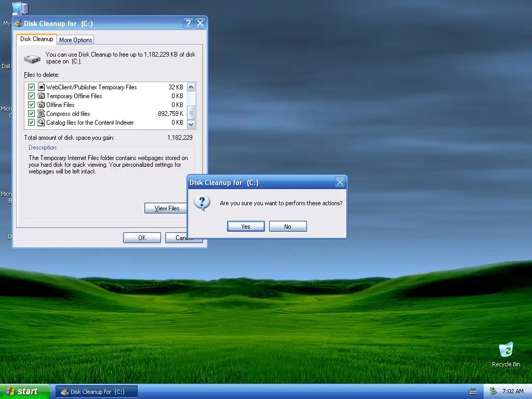
Task: Open the Start menu
Action: coord(25,392)
